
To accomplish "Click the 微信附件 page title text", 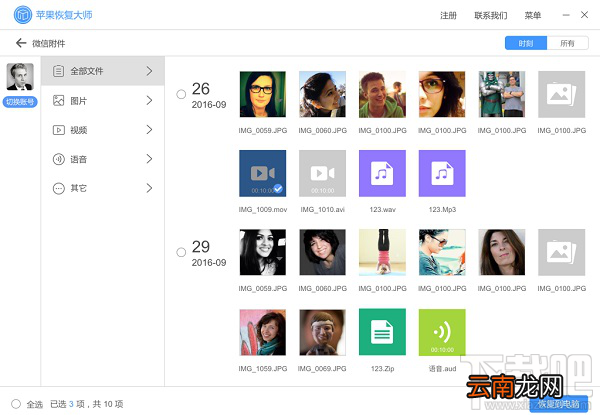I will pos(49,43).
